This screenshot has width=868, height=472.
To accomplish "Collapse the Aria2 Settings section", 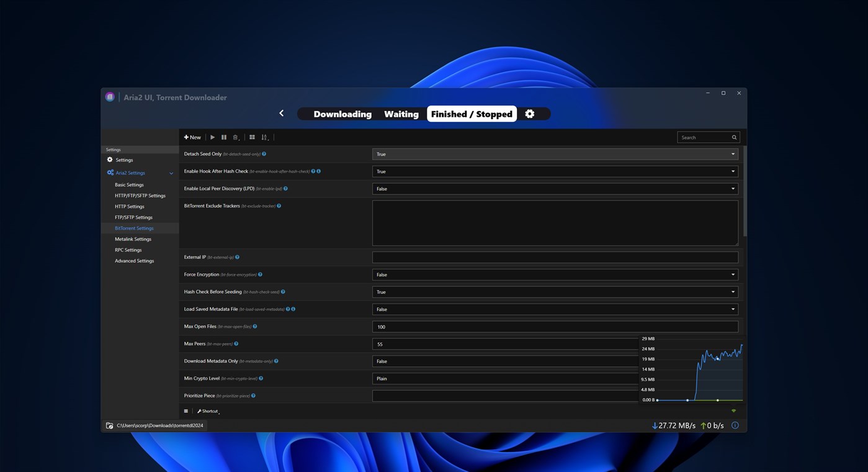I will [x=171, y=173].
